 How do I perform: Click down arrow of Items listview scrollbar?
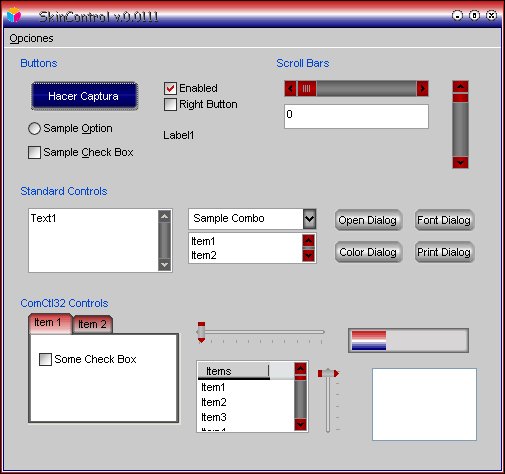click(300, 424)
